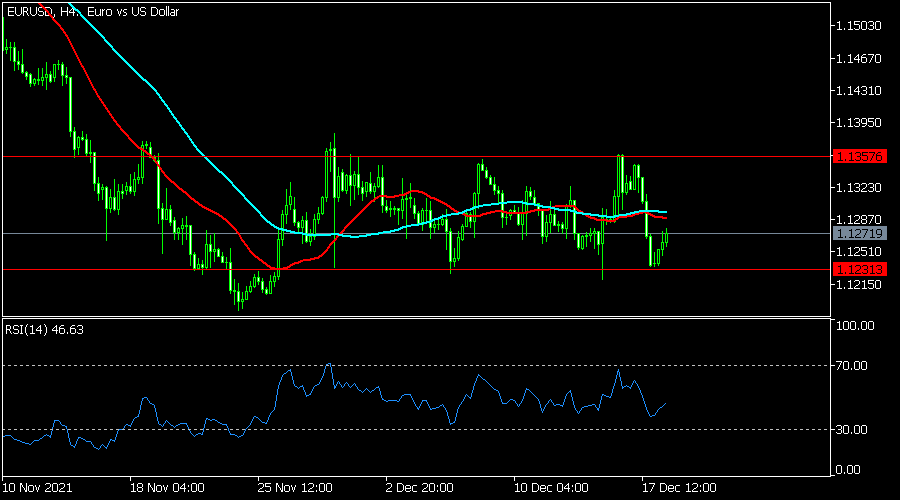The width and height of the screenshot is (900, 500).
Task: Click the 1.12150 price scale value
Action: (859, 284)
